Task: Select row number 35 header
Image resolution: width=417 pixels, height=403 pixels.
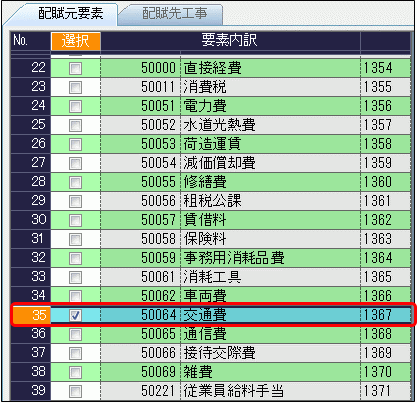Action: pos(31,315)
